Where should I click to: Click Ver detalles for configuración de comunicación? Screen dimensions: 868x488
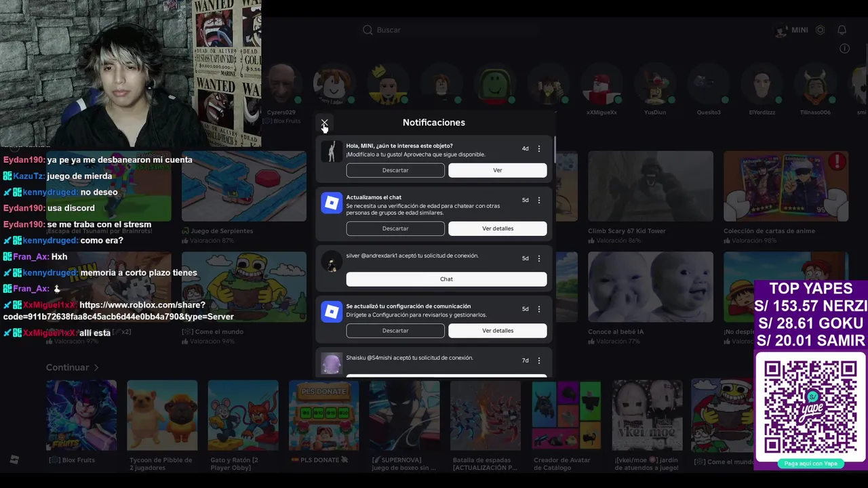[x=498, y=331]
